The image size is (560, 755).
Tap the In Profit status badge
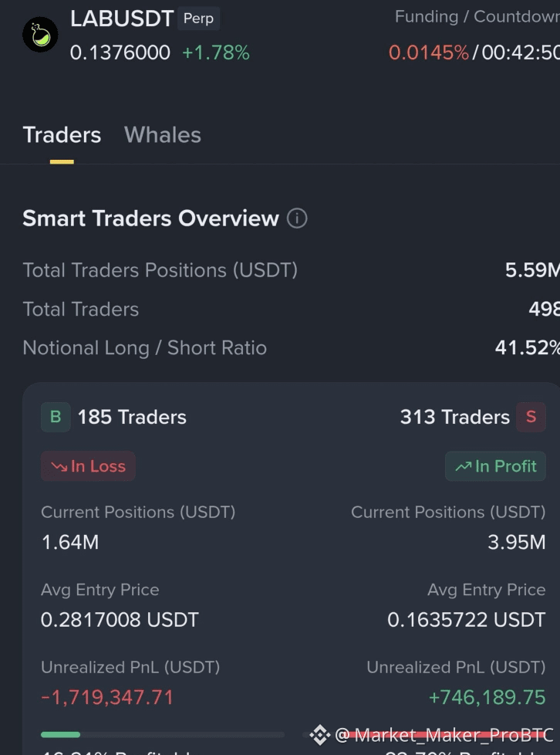click(x=495, y=466)
